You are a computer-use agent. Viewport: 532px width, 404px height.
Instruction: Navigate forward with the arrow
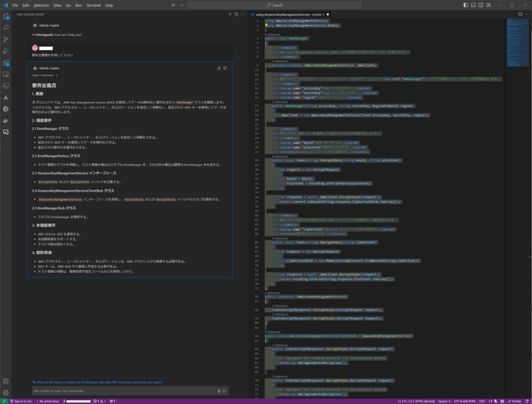point(181,5)
